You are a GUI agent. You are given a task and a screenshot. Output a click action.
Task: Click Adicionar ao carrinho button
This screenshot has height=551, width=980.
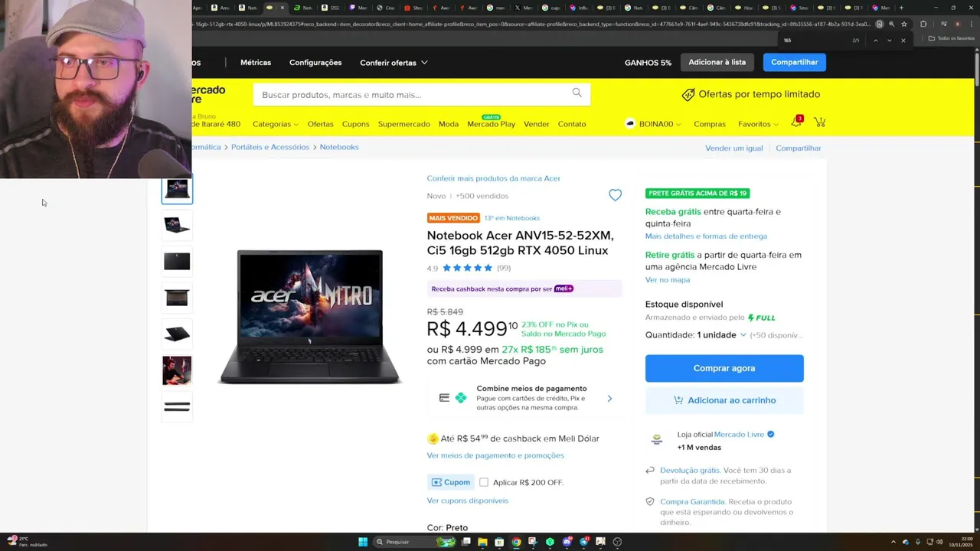(x=724, y=400)
